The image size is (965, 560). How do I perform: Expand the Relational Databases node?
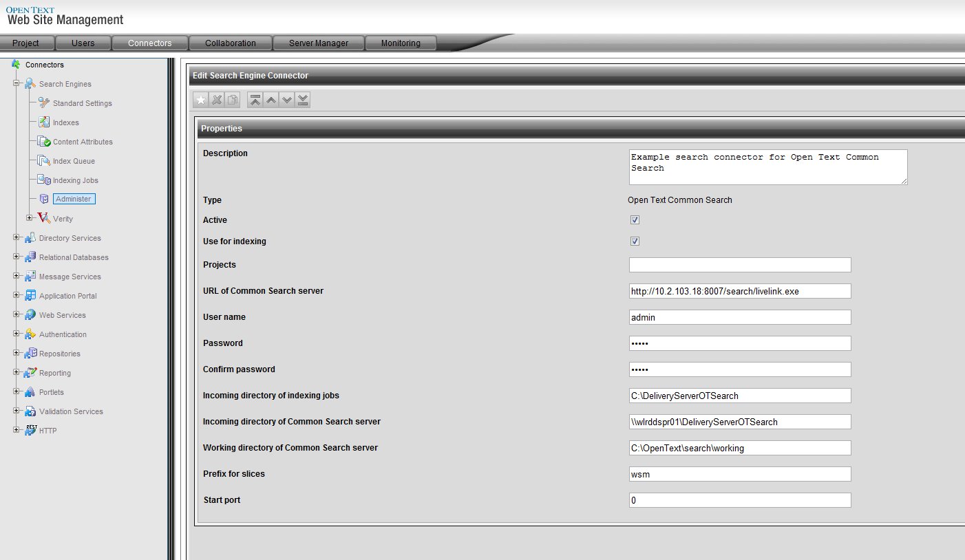click(17, 257)
